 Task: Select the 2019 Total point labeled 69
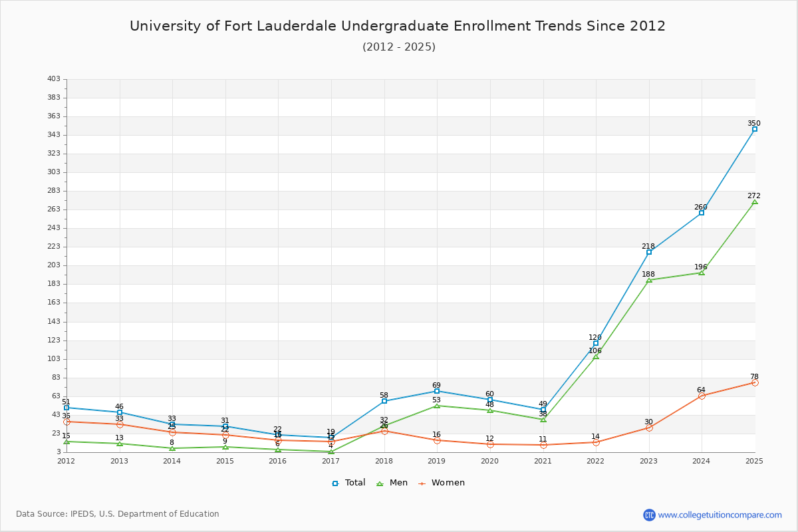(x=437, y=391)
